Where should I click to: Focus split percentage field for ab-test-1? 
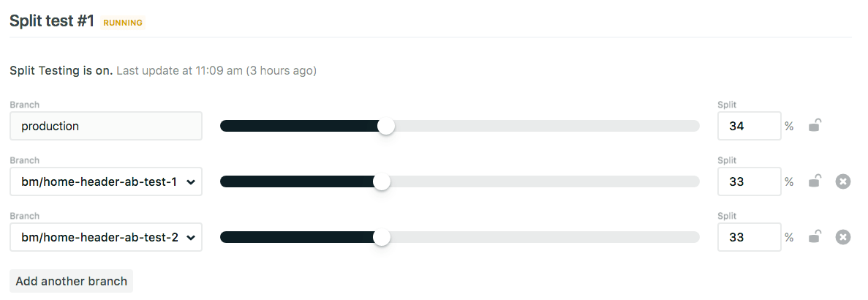[749, 181]
